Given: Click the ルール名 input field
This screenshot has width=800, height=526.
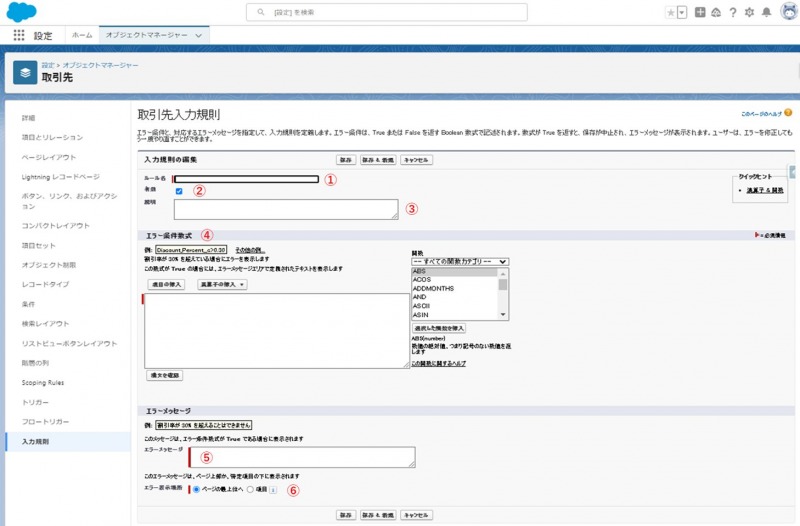Looking at the screenshot, I should [247, 179].
